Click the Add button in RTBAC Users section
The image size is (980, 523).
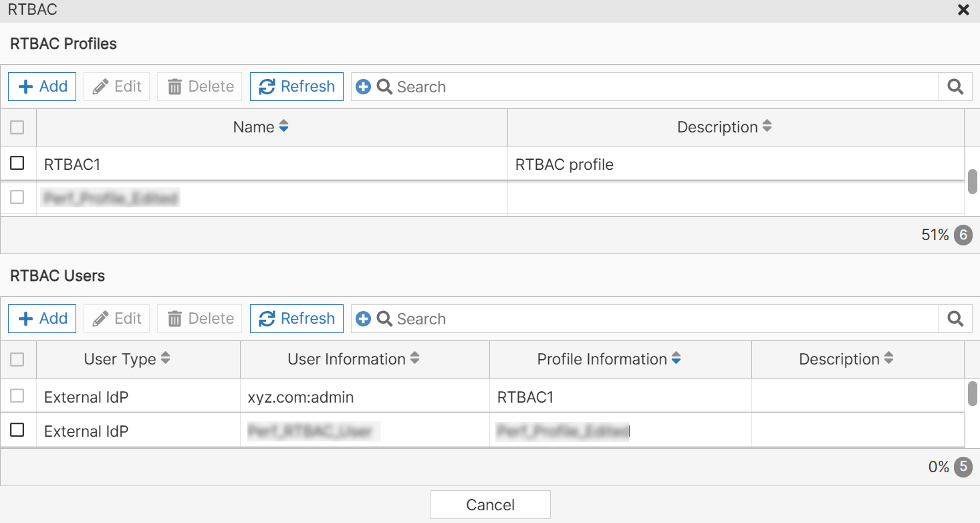[41, 318]
